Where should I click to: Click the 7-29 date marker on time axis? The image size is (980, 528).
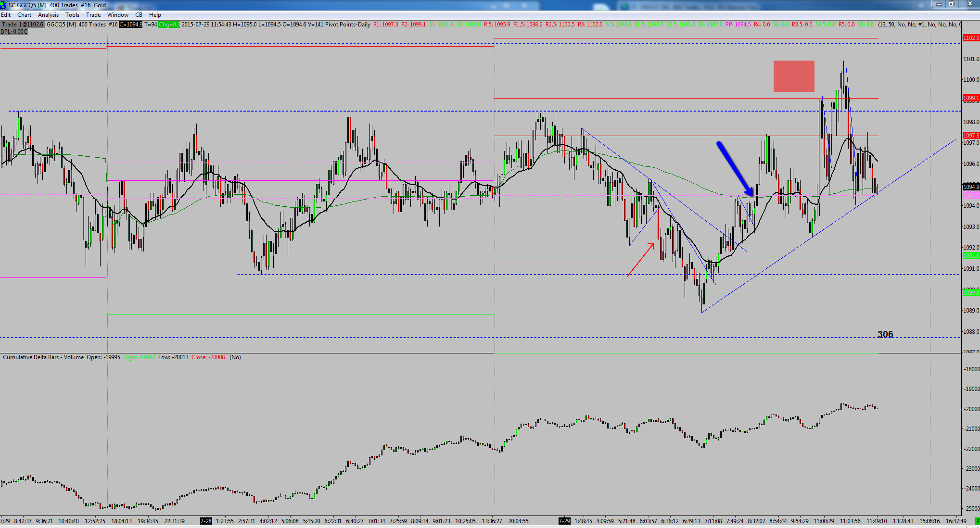(564, 521)
